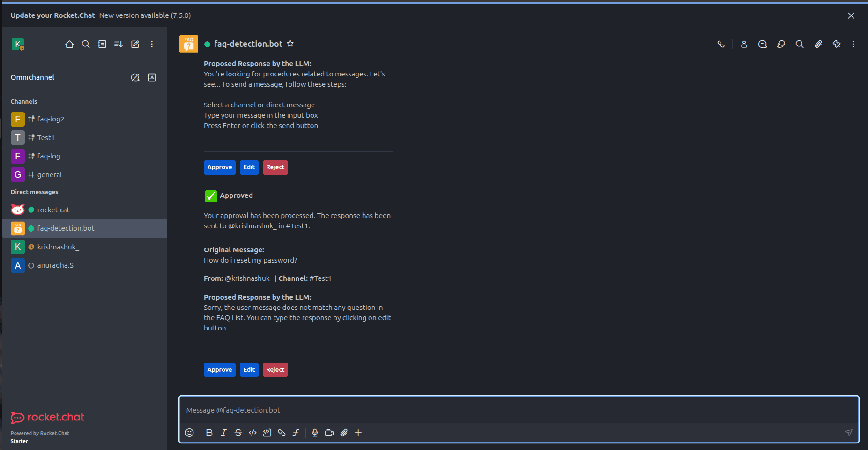Open User Info panel icon
The height and width of the screenshot is (450, 868).
point(744,44)
